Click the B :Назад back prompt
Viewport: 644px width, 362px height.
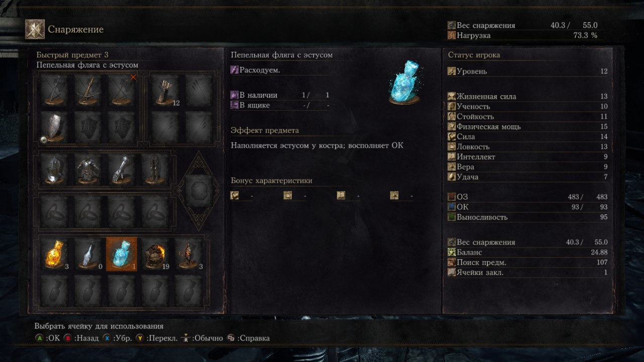click(81, 338)
